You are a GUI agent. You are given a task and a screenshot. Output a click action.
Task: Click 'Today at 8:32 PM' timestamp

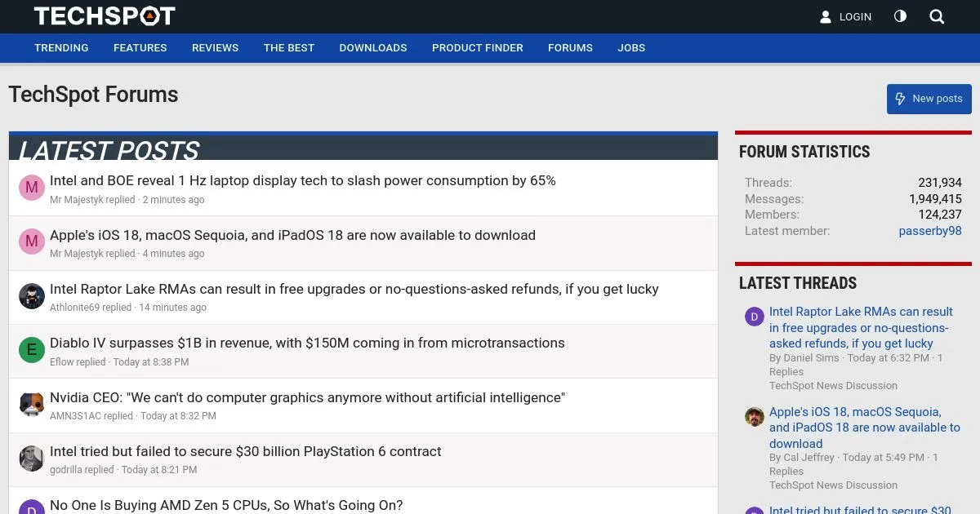(x=178, y=416)
